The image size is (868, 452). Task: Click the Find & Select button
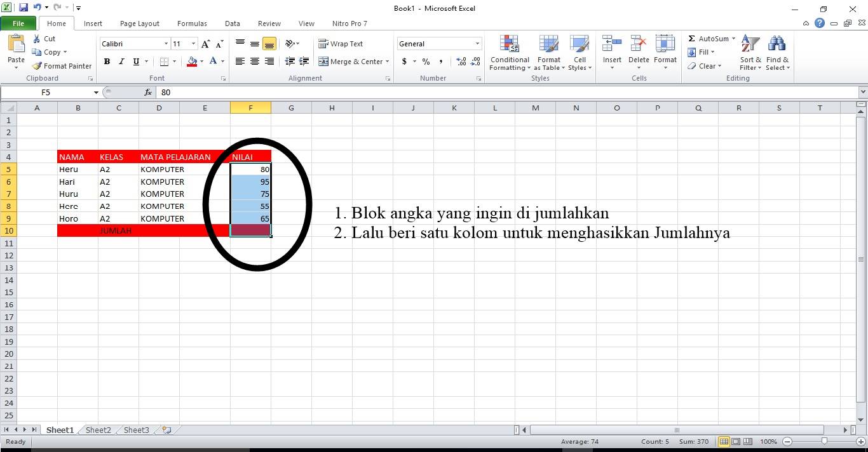point(778,53)
